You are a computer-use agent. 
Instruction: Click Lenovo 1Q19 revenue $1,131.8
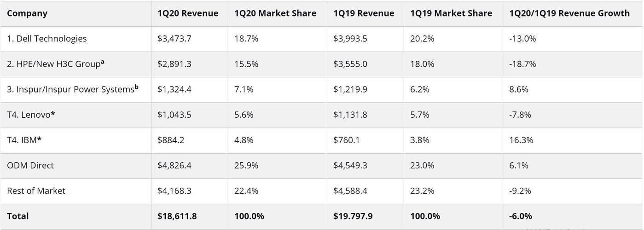click(350, 115)
